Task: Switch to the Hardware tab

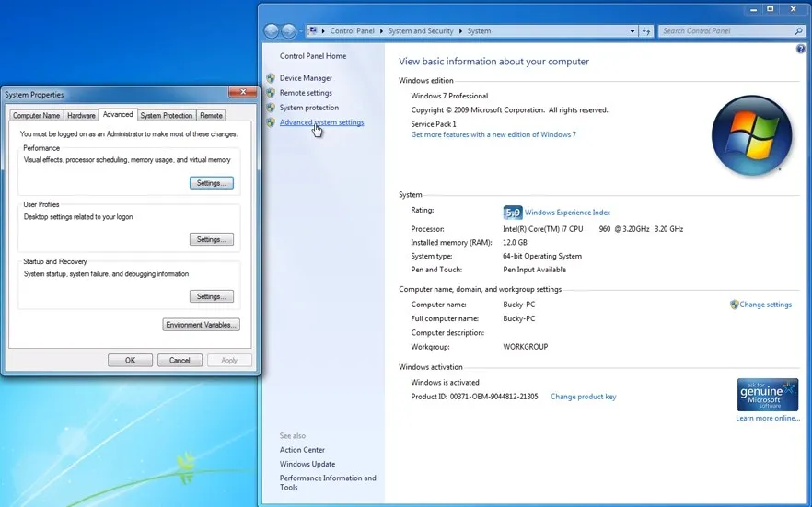Action: (81, 115)
